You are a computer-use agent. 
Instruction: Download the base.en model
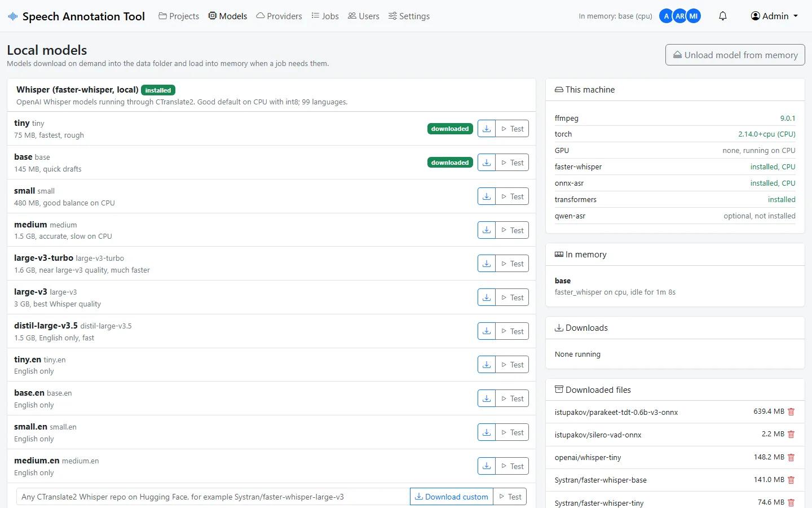click(x=487, y=398)
